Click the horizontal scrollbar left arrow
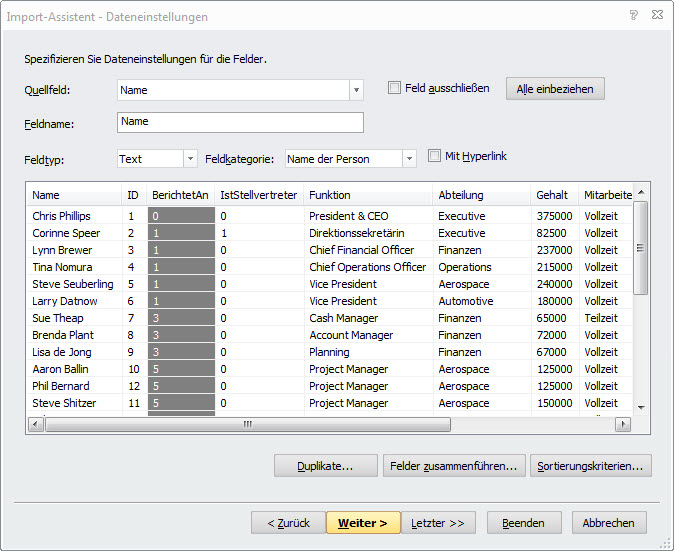Viewport: 674px width, 551px height. point(35,425)
